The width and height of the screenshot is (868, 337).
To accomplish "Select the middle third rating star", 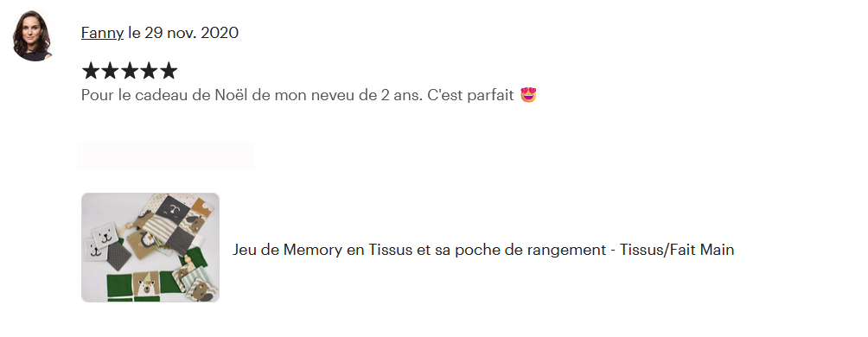I will point(130,71).
